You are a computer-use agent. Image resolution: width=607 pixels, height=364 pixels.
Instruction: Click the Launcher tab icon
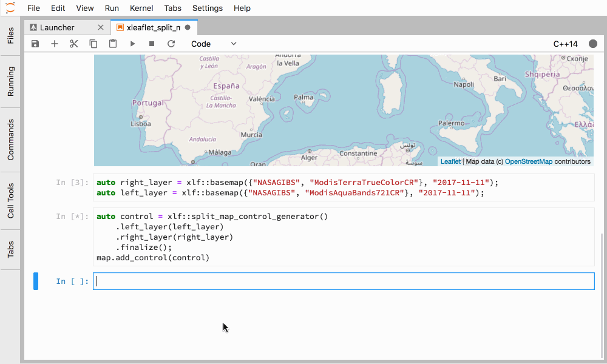pos(33,27)
